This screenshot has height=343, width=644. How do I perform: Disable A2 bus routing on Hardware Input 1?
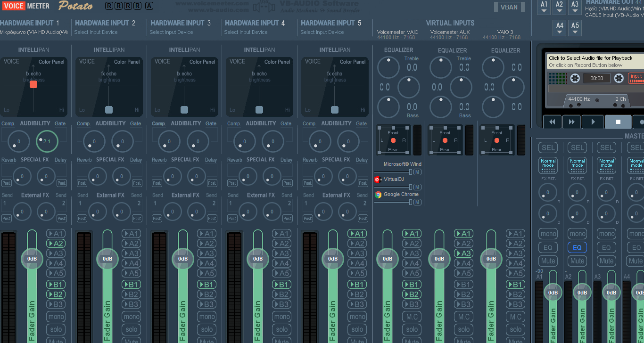tap(56, 244)
